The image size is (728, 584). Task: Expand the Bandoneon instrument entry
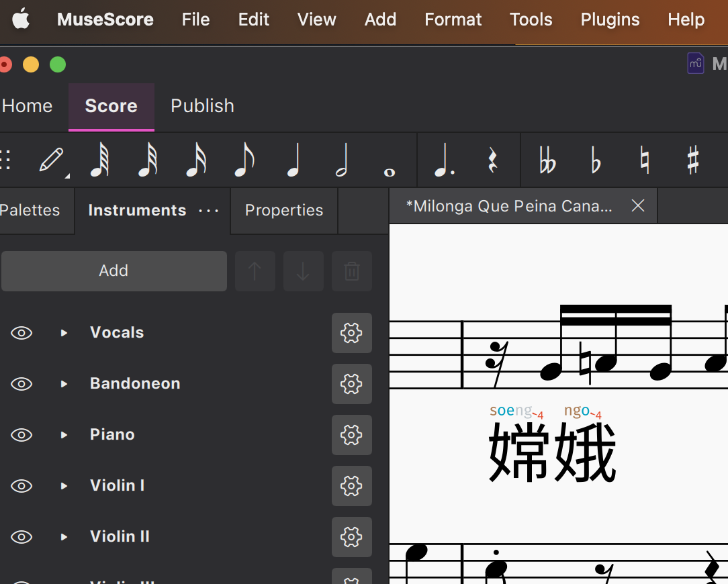63,384
